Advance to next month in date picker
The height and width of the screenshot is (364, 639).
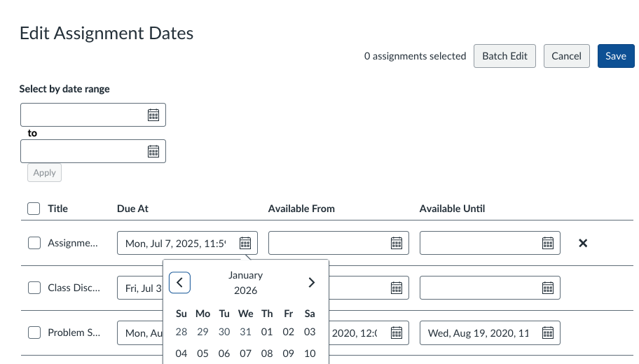point(311,283)
